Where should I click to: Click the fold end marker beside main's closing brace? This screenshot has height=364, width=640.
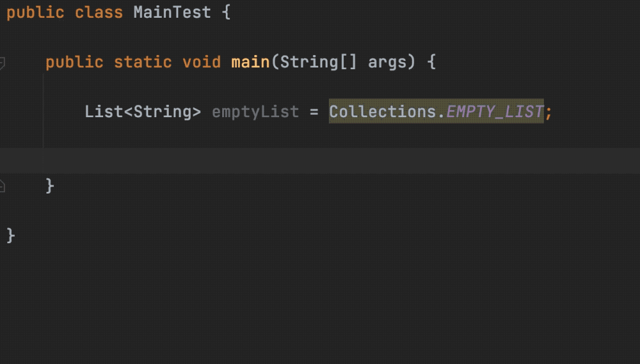point(2,186)
